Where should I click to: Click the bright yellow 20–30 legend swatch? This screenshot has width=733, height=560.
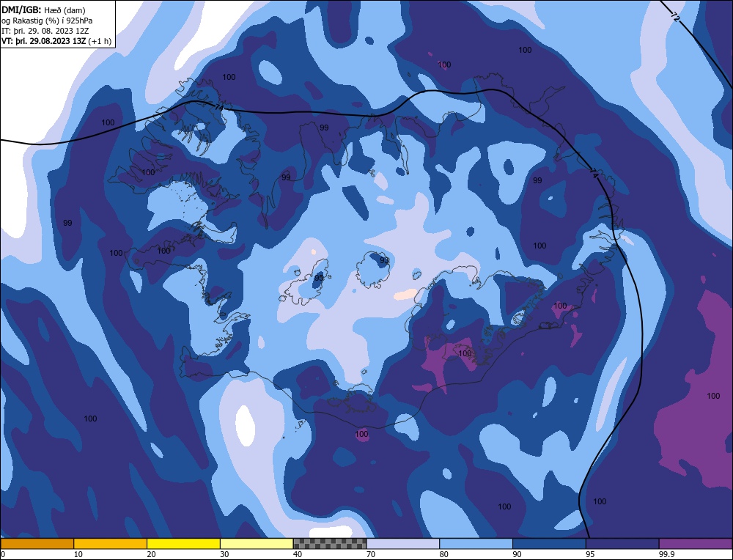pyautogui.click(x=183, y=543)
